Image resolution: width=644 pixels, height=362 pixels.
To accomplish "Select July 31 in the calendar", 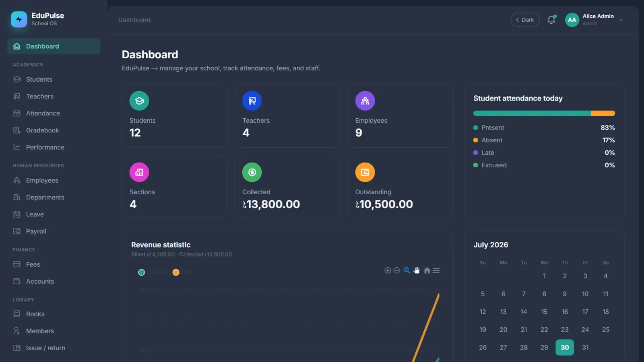I will [x=585, y=347].
